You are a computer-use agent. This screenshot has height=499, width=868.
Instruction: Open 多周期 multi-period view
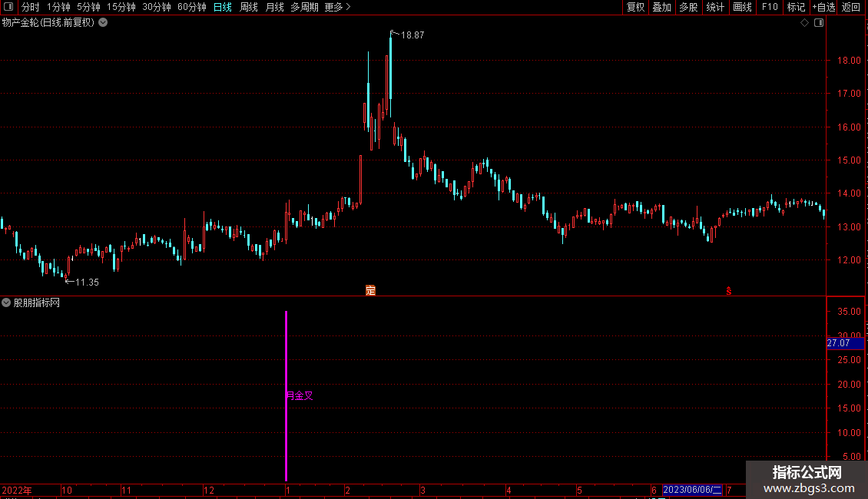click(304, 7)
